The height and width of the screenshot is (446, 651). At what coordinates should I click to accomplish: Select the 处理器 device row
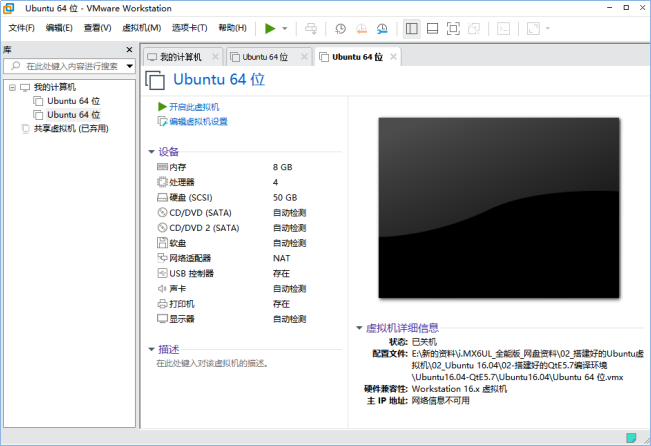(x=232, y=182)
